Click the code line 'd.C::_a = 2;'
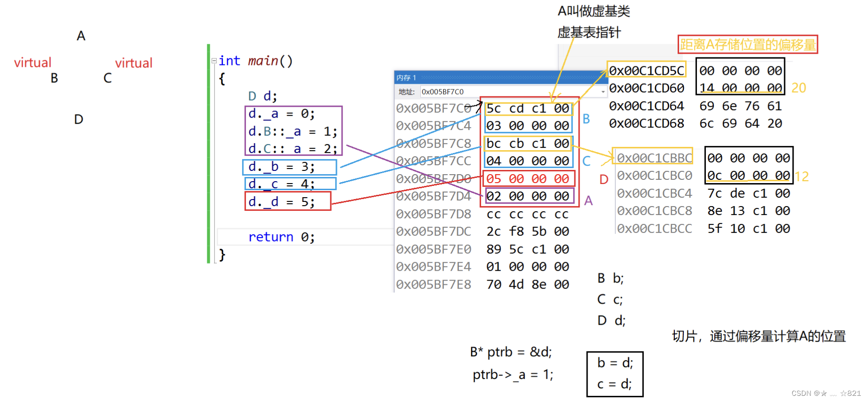The height and width of the screenshot is (401, 868). [x=293, y=149]
